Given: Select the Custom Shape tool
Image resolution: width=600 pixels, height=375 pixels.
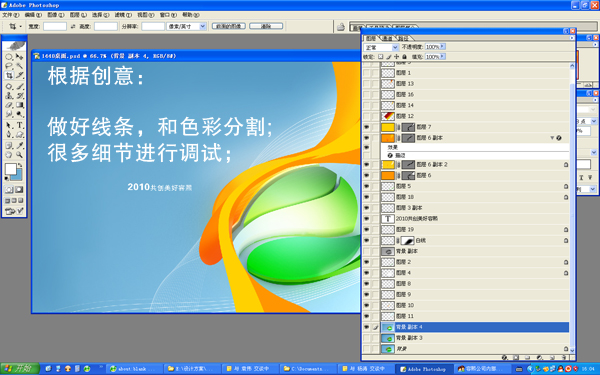Looking at the screenshot, I should 19,134.
